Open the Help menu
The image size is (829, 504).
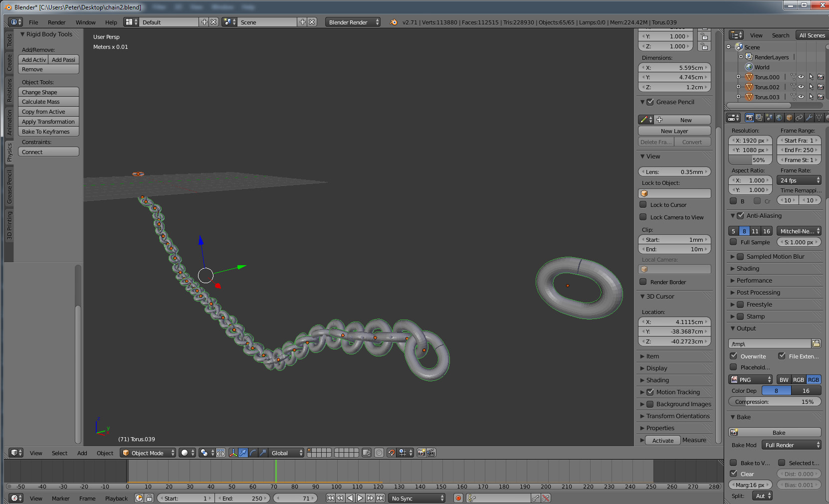click(111, 22)
